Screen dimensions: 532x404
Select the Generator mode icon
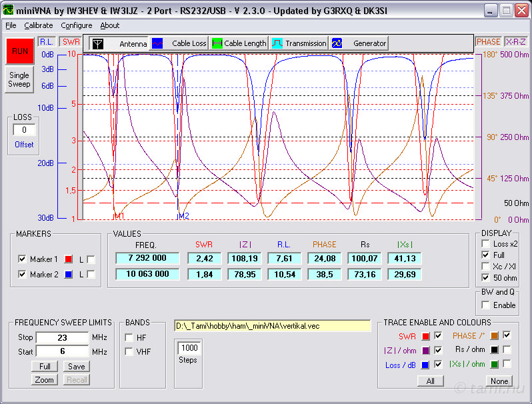[x=337, y=43]
